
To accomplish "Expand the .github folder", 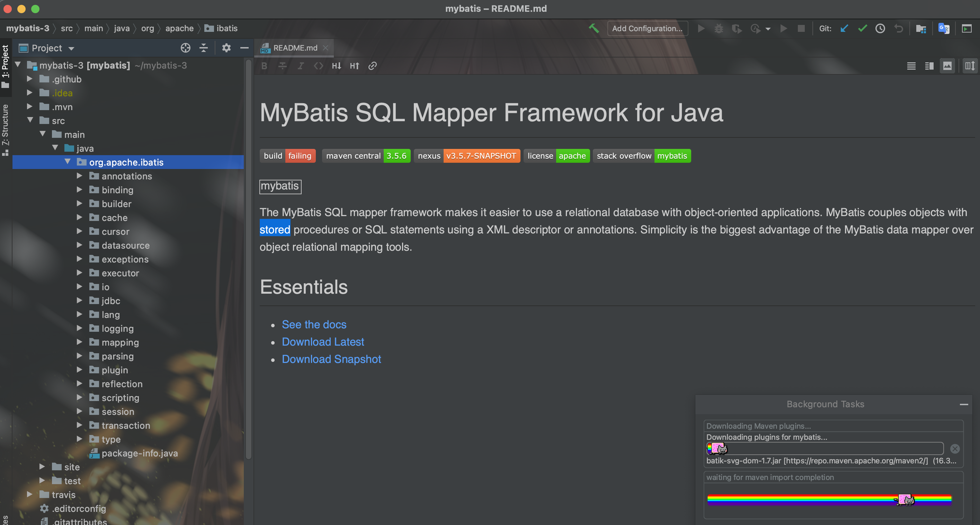I will click(x=29, y=79).
